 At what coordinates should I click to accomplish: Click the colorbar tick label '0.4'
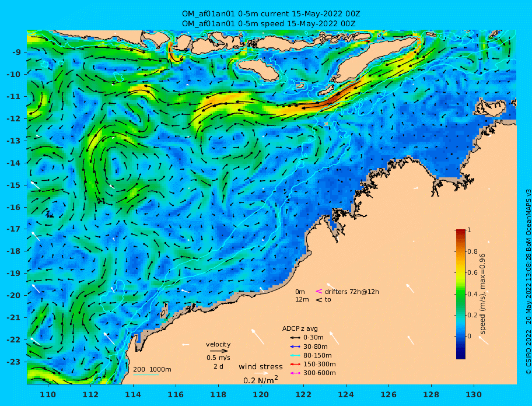473,294
